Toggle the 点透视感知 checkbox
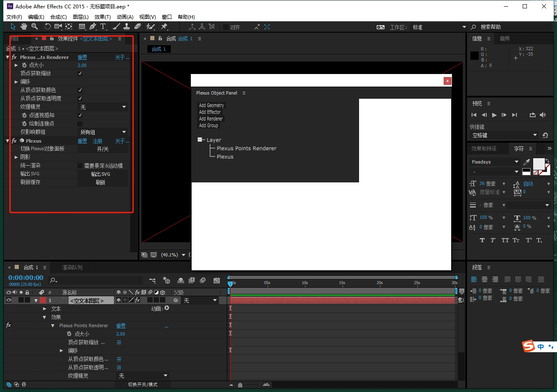 click(80, 115)
